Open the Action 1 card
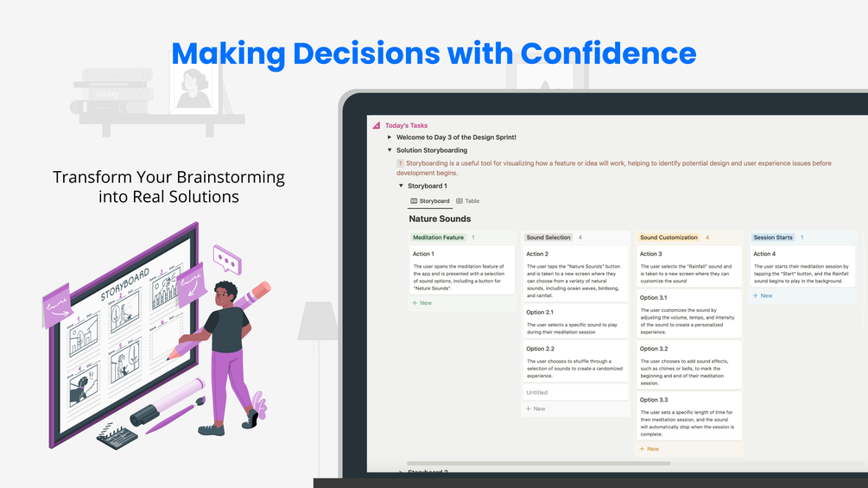The height and width of the screenshot is (488, 868). coord(462,270)
